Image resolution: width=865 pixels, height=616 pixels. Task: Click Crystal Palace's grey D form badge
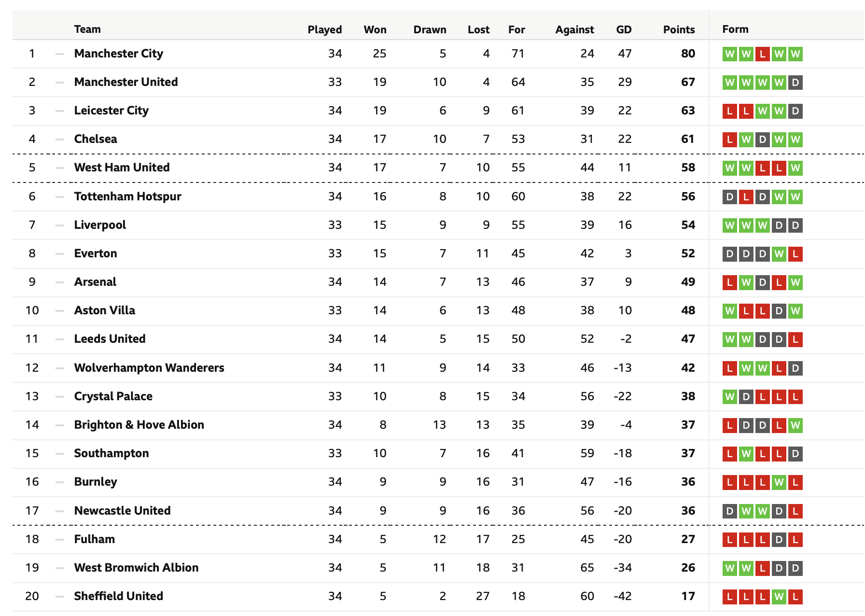point(746,397)
